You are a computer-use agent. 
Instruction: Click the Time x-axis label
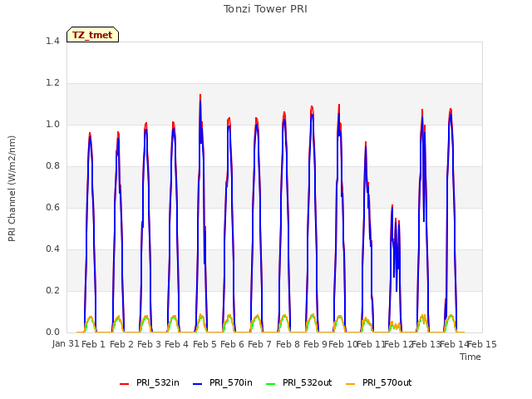pos(470,357)
